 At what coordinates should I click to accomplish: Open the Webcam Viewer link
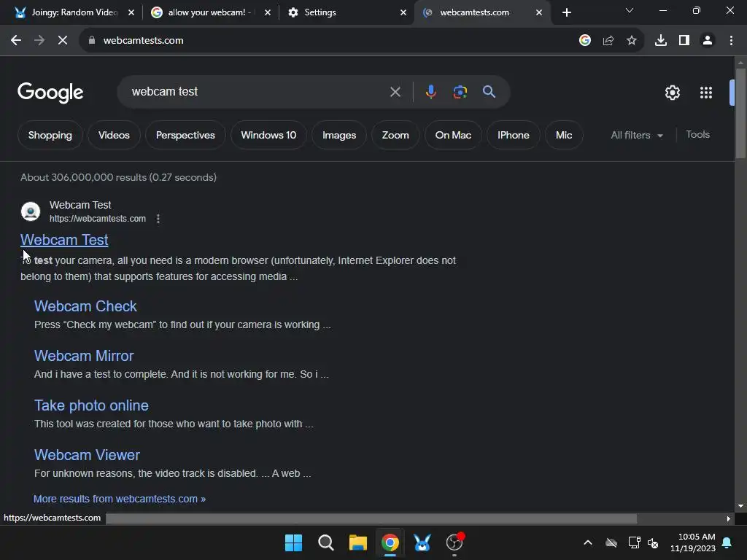[88, 455]
